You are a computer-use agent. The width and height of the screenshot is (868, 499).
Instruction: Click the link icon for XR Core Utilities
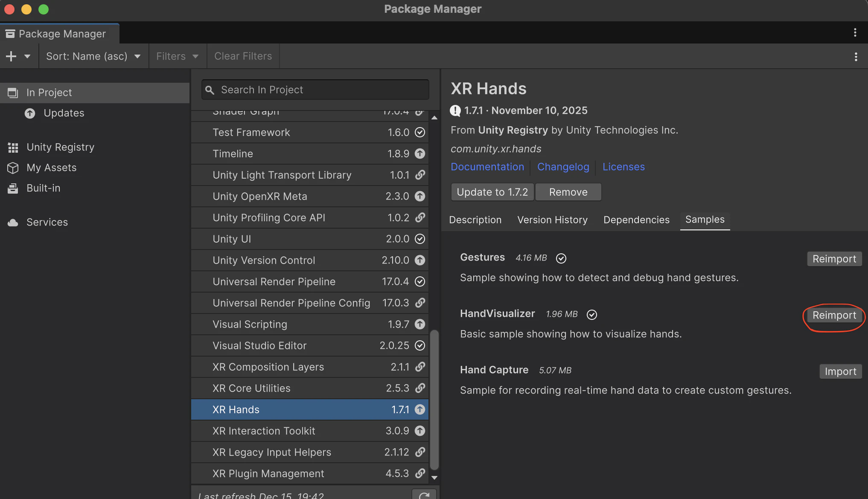pyautogui.click(x=420, y=388)
